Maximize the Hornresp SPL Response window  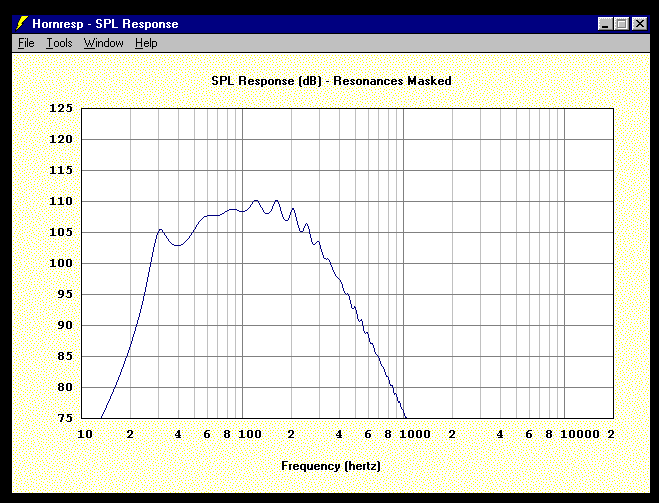click(x=621, y=24)
